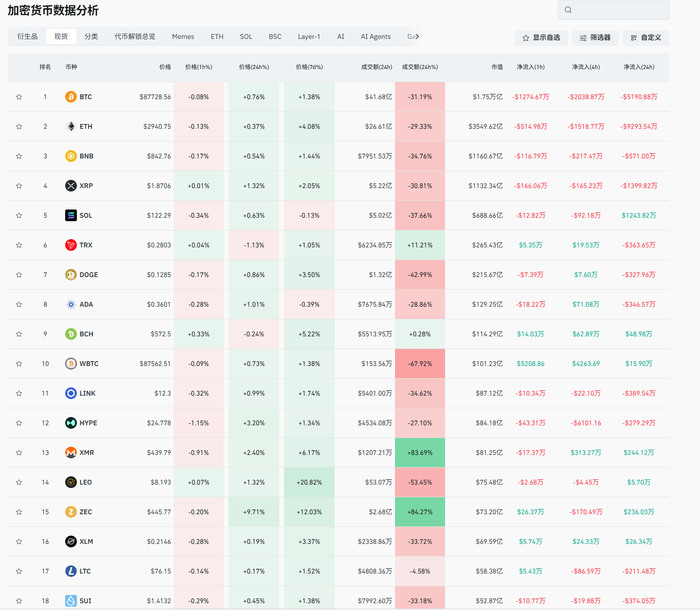Image resolution: width=700 pixels, height=610 pixels.
Task: Add LTC to favorites with star
Action: (19, 571)
